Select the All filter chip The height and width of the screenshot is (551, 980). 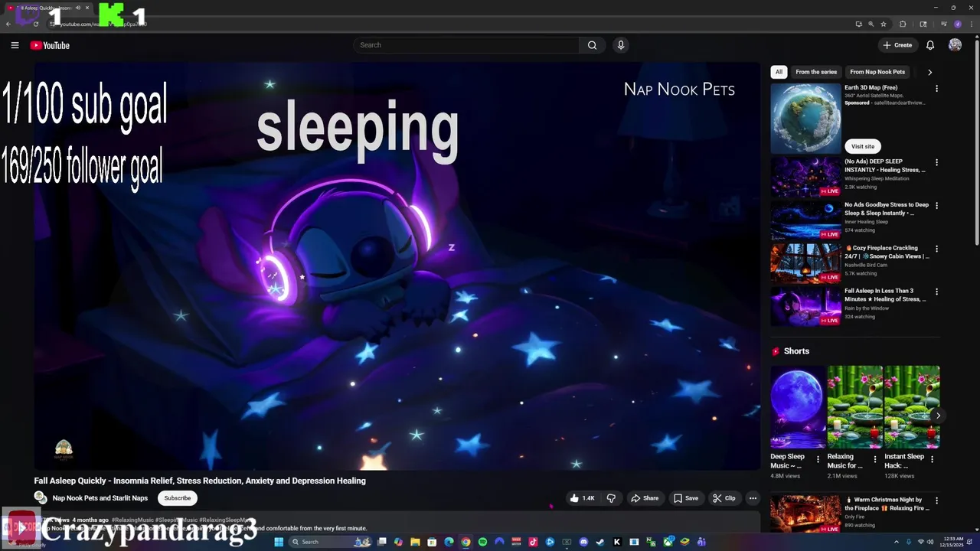pos(779,72)
